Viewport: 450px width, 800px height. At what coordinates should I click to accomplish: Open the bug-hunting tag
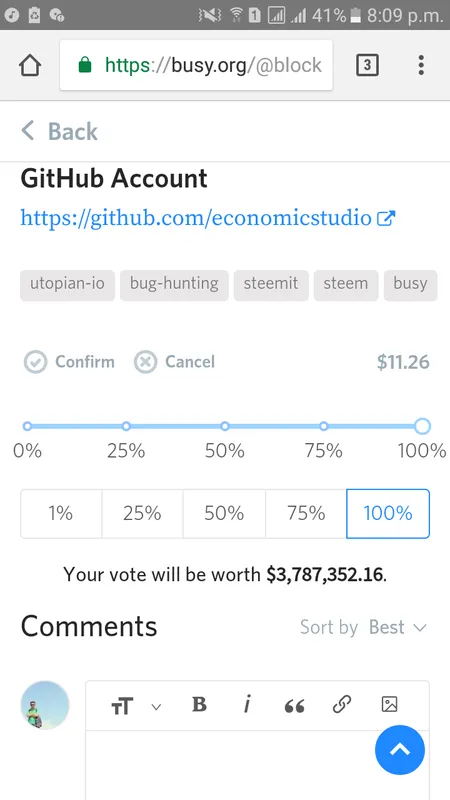(x=174, y=283)
